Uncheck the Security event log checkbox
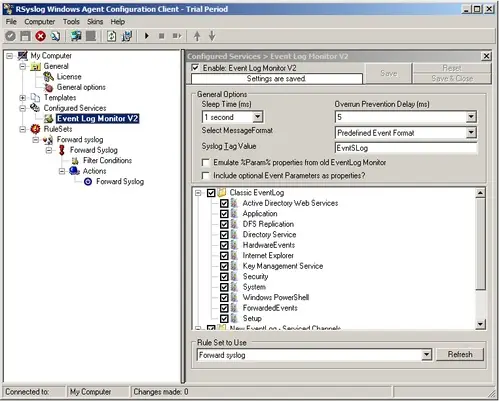499x401 pixels. (x=224, y=277)
